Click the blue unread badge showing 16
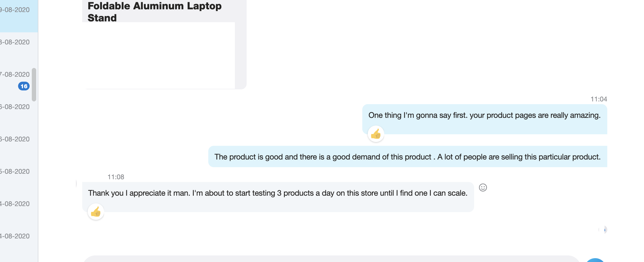Image resolution: width=644 pixels, height=262 pixels. [24, 86]
